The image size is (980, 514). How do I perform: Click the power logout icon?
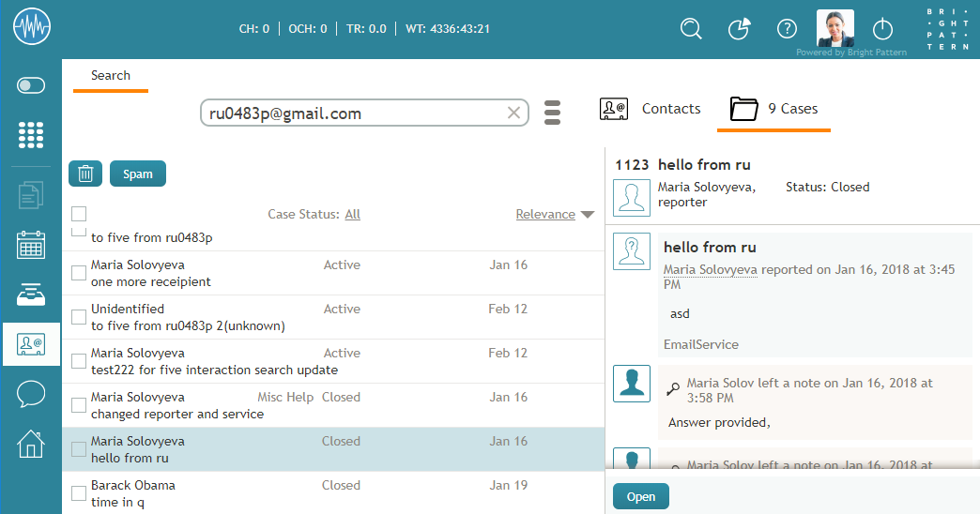[x=882, y=28]
